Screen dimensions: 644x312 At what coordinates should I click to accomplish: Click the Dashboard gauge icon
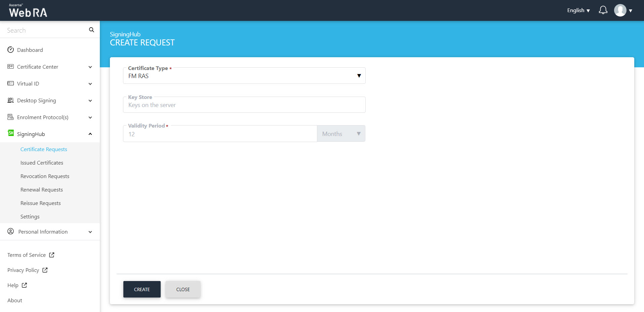pos(11,50)
